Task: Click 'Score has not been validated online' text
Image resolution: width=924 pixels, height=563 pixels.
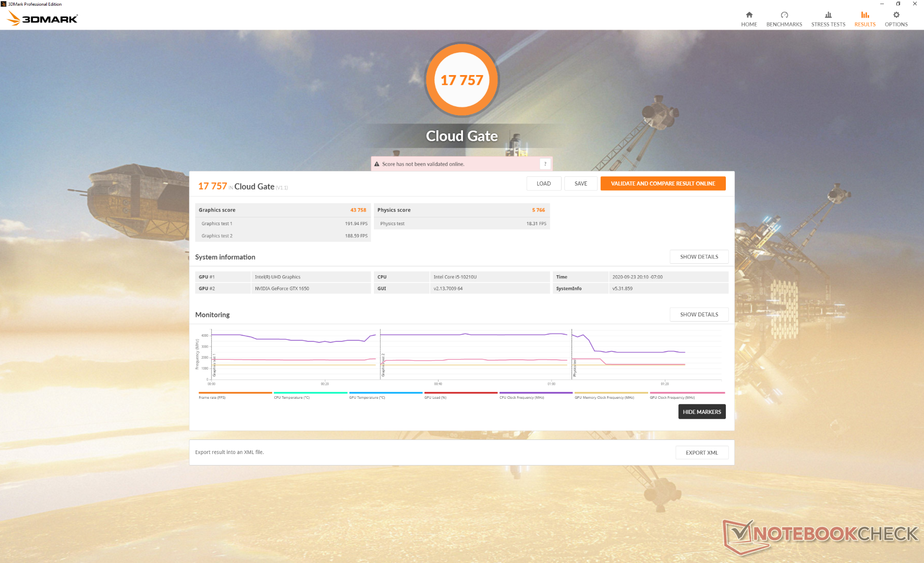Action: tap(423, 164)
